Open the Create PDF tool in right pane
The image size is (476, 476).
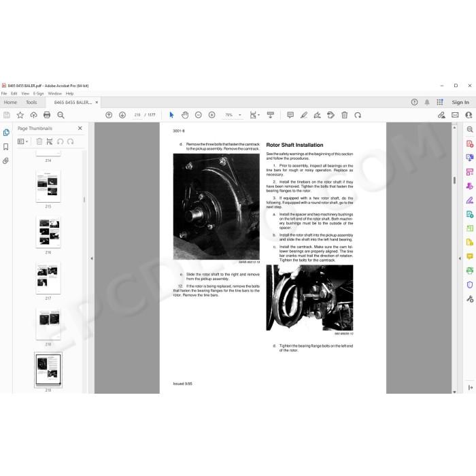(470, 143)
